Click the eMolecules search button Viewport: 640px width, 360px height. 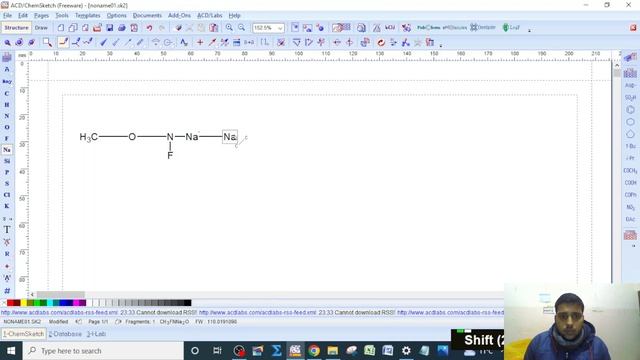454,28
